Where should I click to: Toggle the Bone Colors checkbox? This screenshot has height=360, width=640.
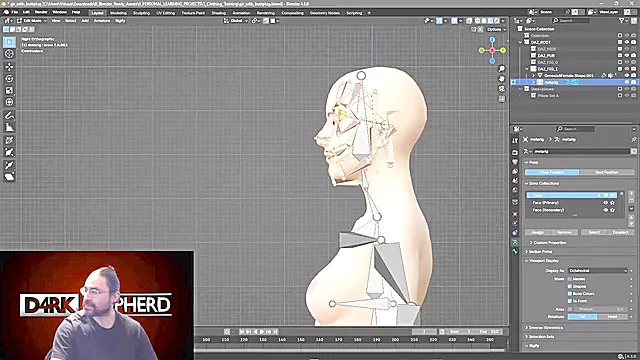pyautogui.click(x=570, y=294)
